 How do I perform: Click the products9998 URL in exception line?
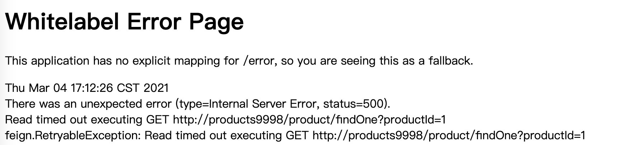click(x=449, y=136)
